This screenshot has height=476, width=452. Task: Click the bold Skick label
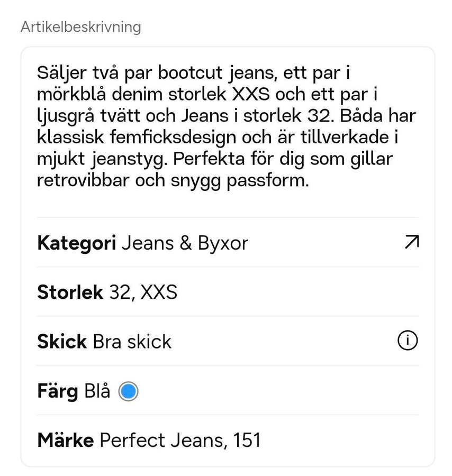[x=61, y=342]
